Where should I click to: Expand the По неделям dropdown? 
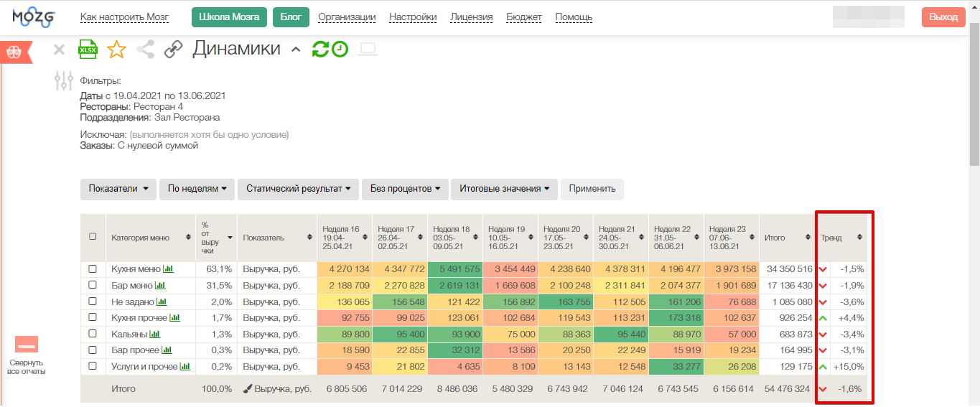coord(197,189)
